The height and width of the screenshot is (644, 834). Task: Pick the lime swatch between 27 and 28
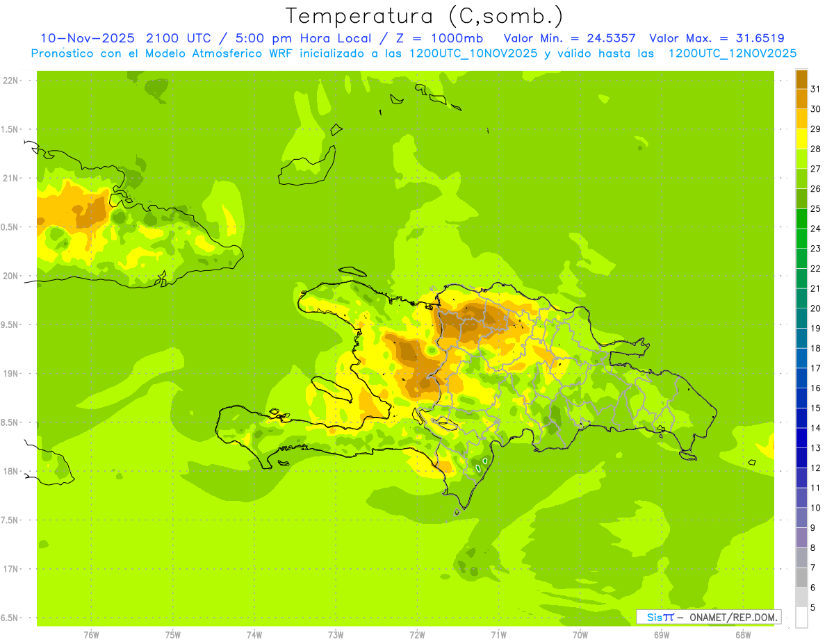pyautogui.click(x=801, y=158)
